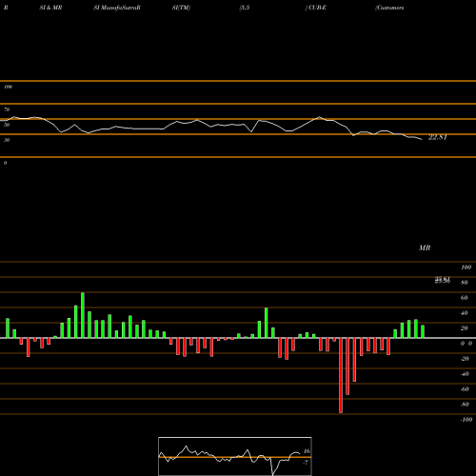The width and height of the screenshot is (476, 476).
Task: Click the 40 label on MR axis
Action: pos(465,313)
